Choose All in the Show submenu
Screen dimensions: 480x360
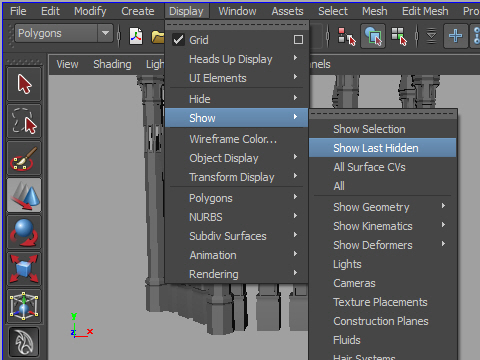tap(383, 186)
